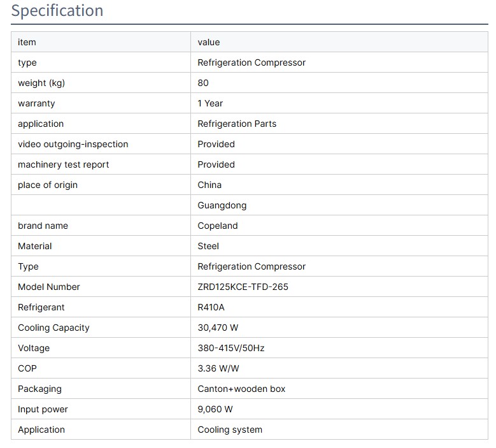Select the cooling capacity '30,470 W'
The width and height of the screenshot is (496, 448).
[219, 328]
